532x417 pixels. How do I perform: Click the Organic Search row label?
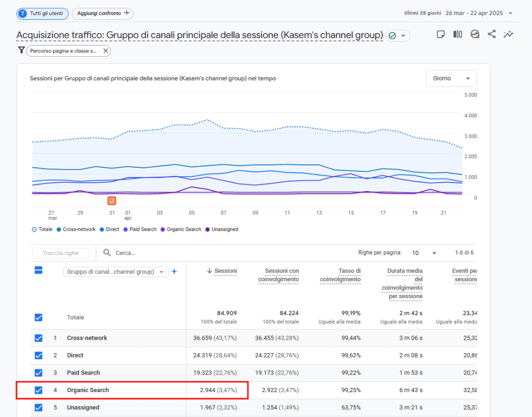(x=88, y=390)
